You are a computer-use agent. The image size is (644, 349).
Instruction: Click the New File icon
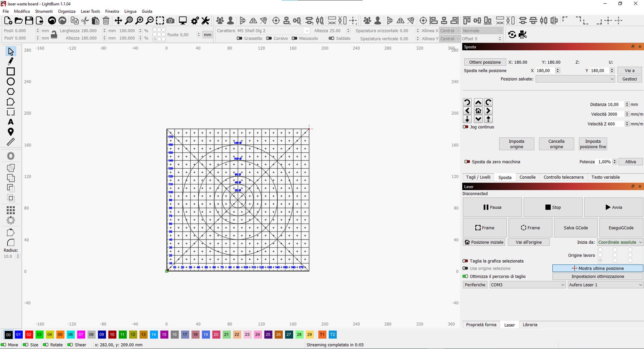tap(8, 21)
